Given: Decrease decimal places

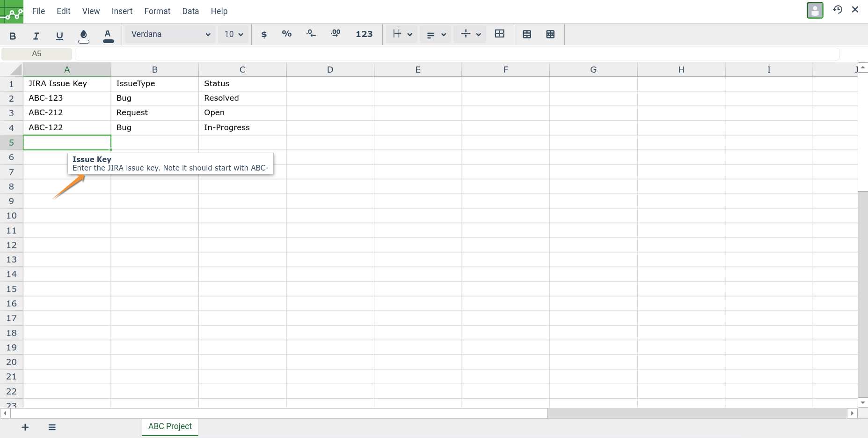Looking at the screenshot, I should [311, 34].
